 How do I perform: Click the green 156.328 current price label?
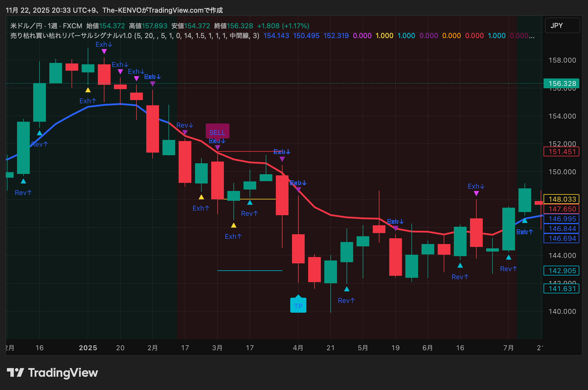click(561, 83)
